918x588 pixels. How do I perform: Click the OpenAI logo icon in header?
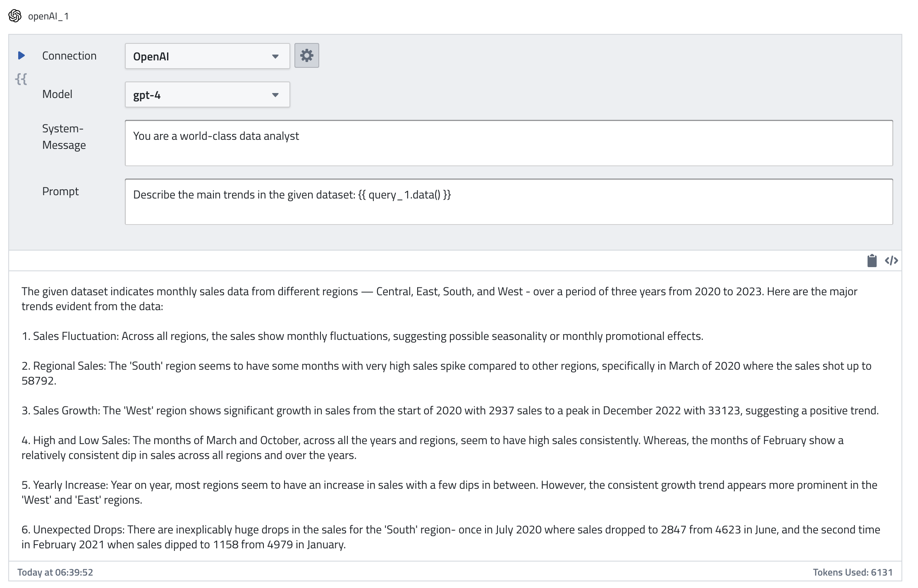(15, 16)
